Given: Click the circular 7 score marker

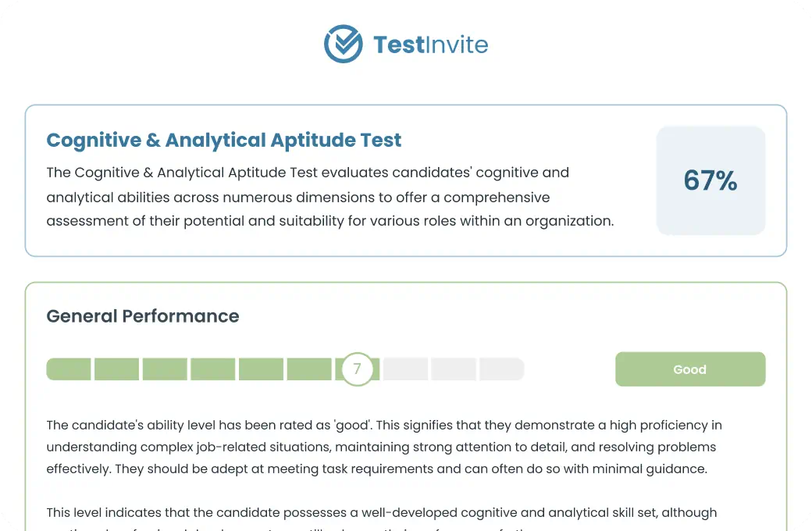Looking at the screenshot, I should [357, 369].
